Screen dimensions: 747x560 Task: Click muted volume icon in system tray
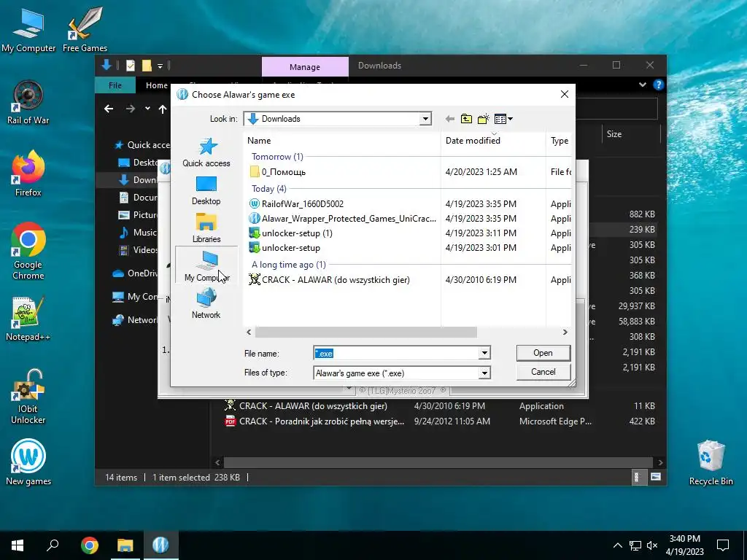(x=652, y=545)
